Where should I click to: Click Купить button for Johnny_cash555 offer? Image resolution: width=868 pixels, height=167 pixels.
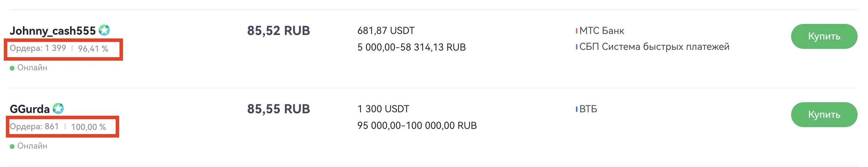coord(824,36)
